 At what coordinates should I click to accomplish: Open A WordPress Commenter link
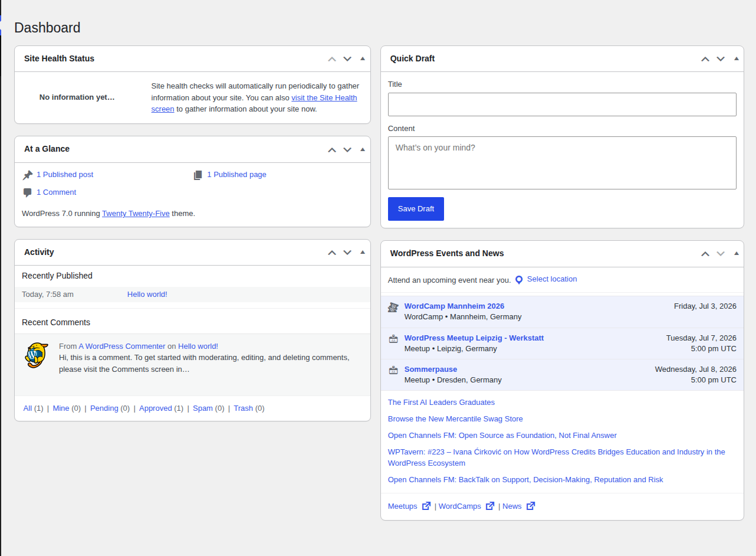point(122,346)
